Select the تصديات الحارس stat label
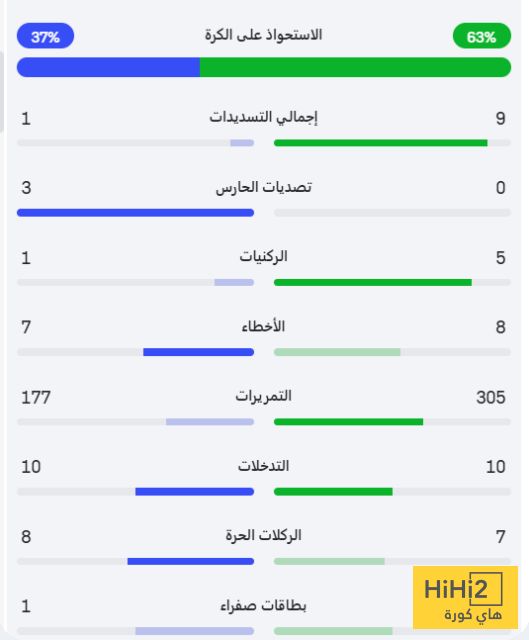 click(263, 187)
